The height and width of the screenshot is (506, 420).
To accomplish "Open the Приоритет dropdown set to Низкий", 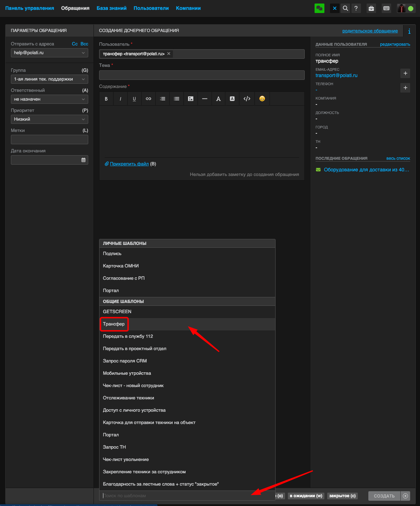I will click(49, 119).
